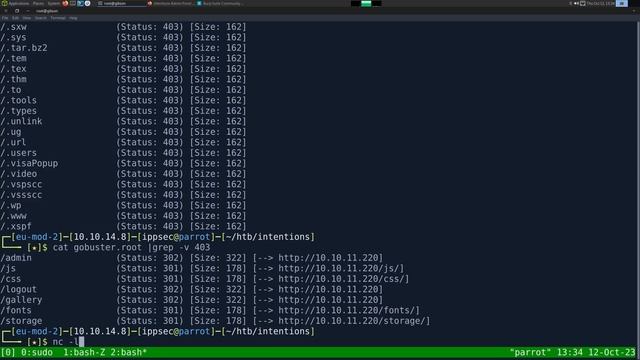Screen dimensions: 640x360
Task: Switch to the Burp Suite Community taskbar entry
Action: (220, 3)
